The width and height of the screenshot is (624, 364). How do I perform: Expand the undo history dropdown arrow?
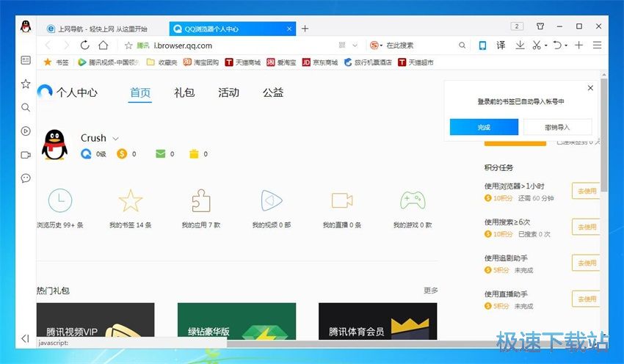[566, 45]
